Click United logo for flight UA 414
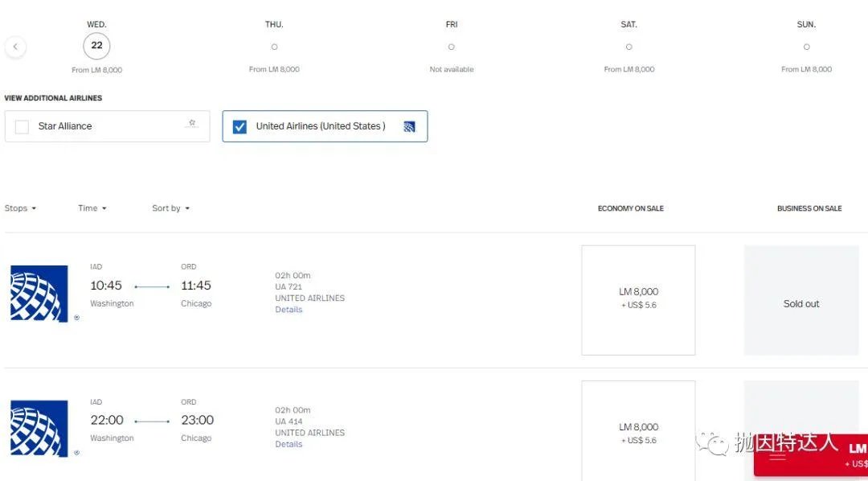Viewport: 868px width, 481px height. 39,429
